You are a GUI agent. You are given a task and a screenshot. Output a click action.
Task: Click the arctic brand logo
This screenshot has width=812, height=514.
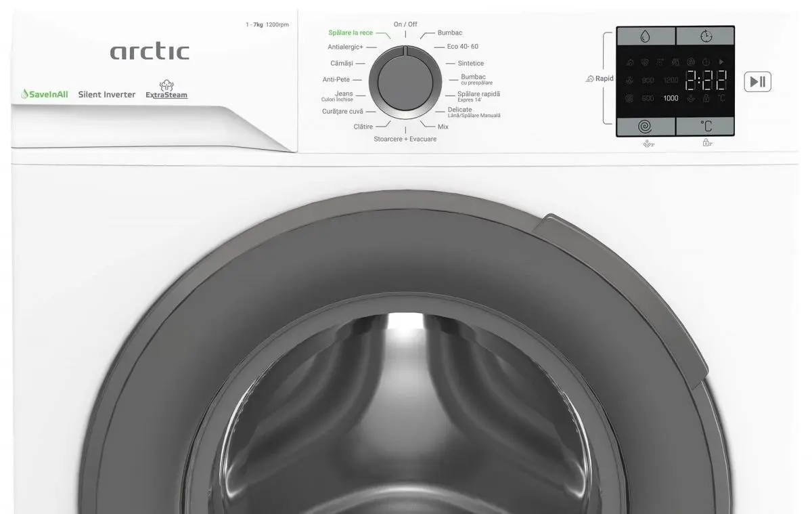click(150, 51)
